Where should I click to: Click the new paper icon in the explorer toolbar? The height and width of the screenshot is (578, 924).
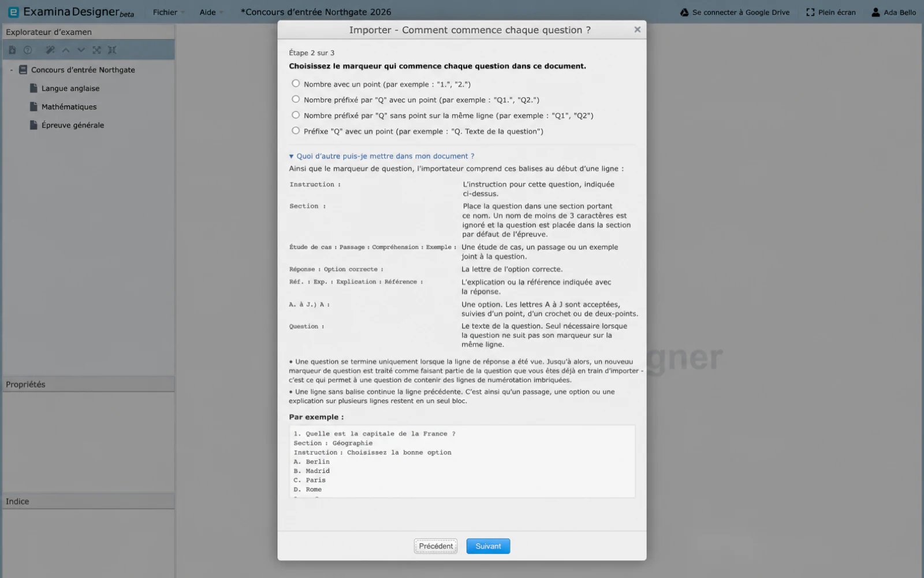tap(12, 50)
